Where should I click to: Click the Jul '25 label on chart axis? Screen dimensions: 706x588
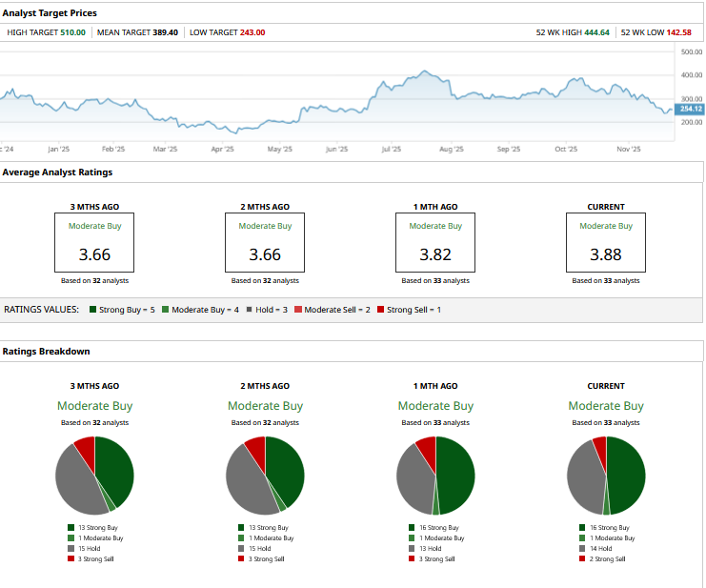click(x=391, y=150)
